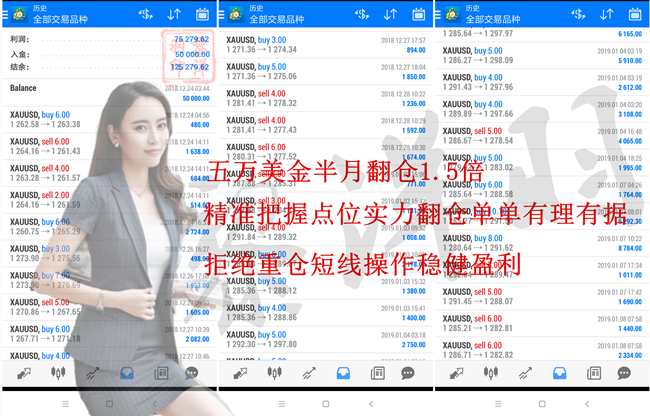The width and height of the screenshot is (650, 416).
Task: Open the hamburger menu in the right screen
Action: 438,15
